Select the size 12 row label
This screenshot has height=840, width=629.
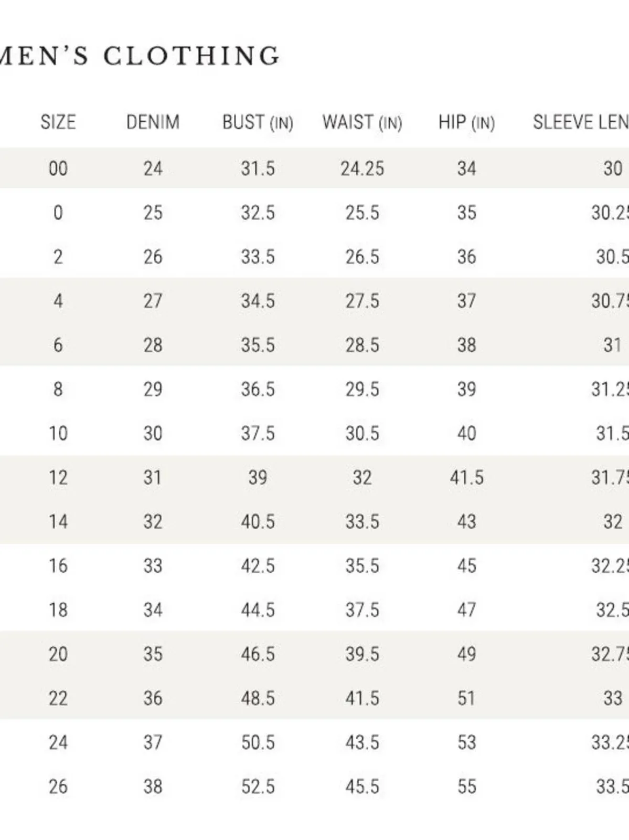point(58,477)
